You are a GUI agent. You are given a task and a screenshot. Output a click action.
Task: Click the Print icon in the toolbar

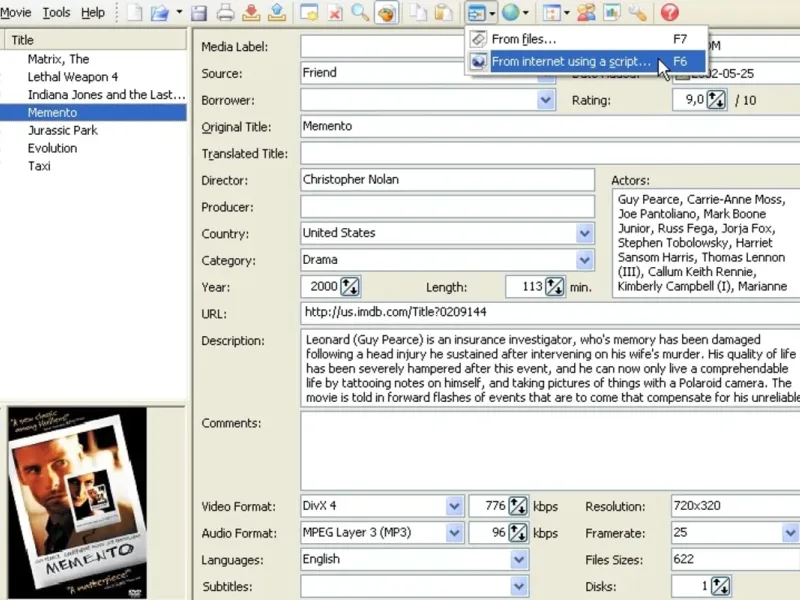click(225, 13)
